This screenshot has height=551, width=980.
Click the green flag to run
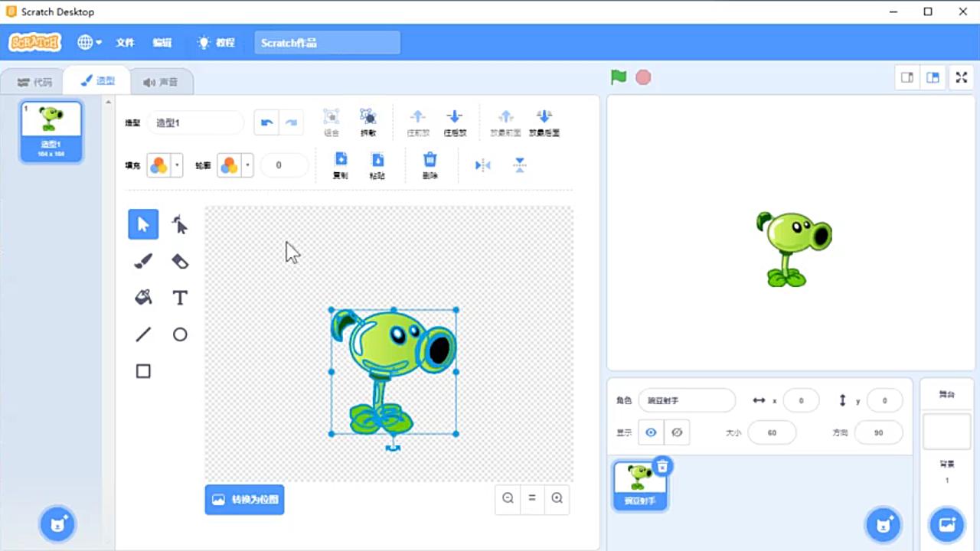(x=619, y=77)
